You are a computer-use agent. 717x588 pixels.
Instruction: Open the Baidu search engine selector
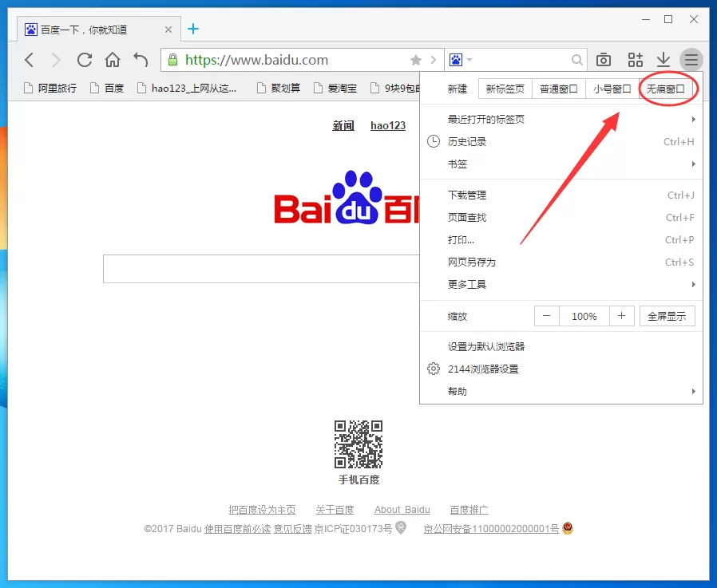coord(461,60)
